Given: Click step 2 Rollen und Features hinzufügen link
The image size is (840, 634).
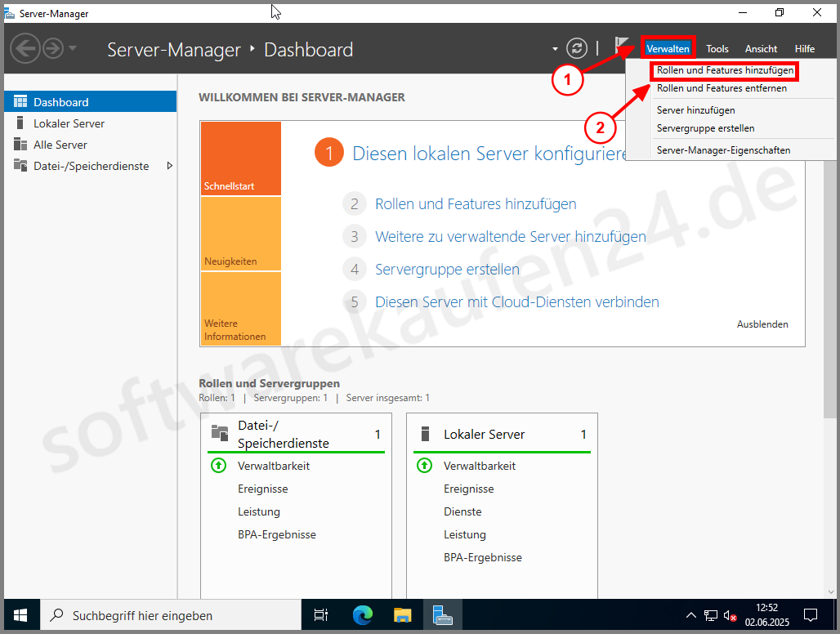Looking at the screenshot, I should coord(476,204).
